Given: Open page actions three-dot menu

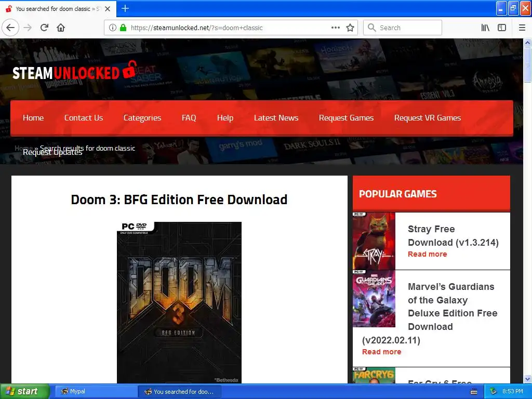Looking at the screenshot, I should (335, 28).
